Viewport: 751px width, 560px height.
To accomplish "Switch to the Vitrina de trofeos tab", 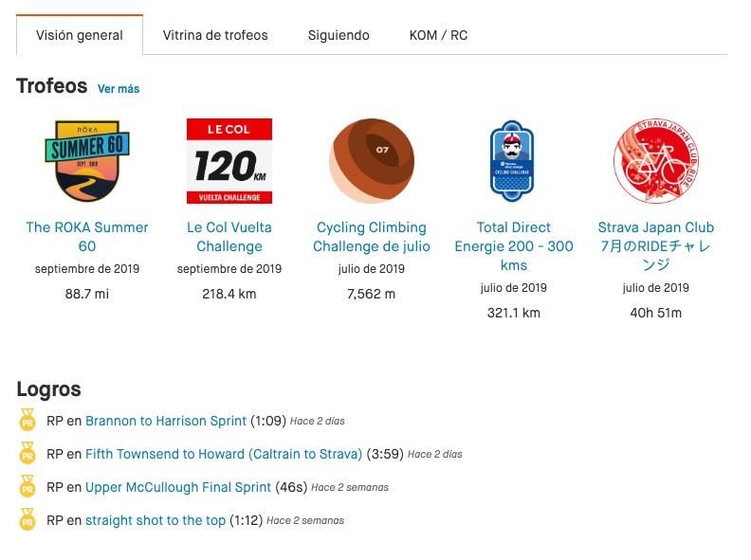I will point(215,35).
